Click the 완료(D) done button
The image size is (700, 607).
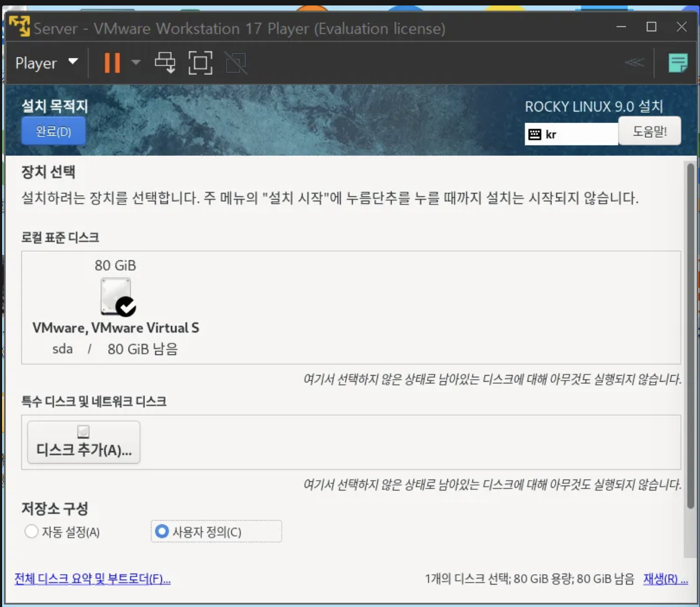point(53,131)
